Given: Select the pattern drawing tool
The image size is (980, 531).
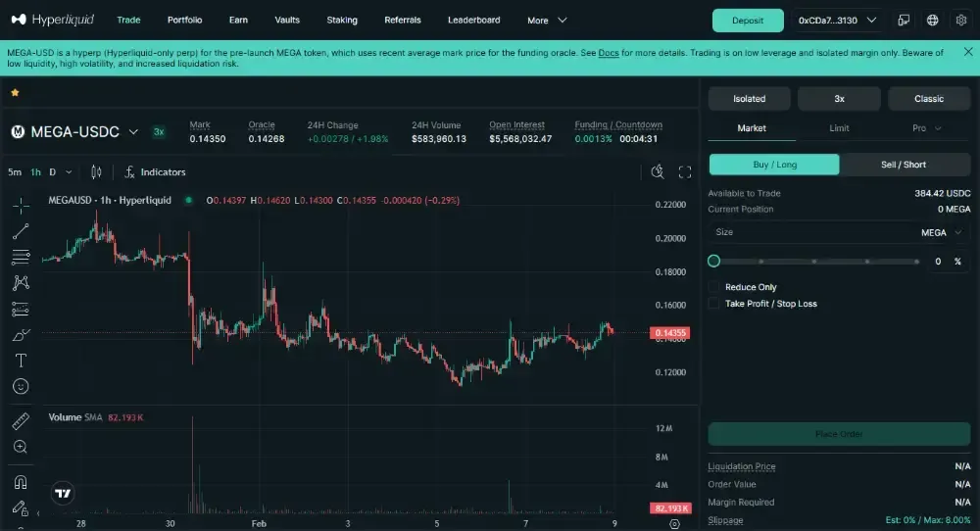Looking at the screenshot, I should pos(21,283).
